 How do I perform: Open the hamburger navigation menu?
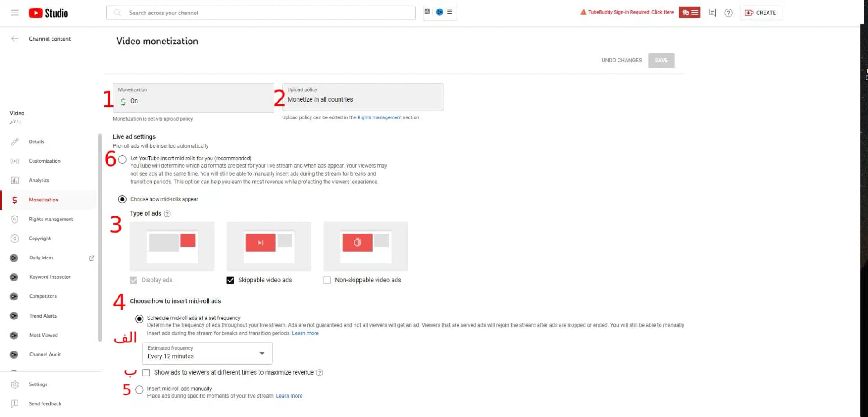coord(14,13)
